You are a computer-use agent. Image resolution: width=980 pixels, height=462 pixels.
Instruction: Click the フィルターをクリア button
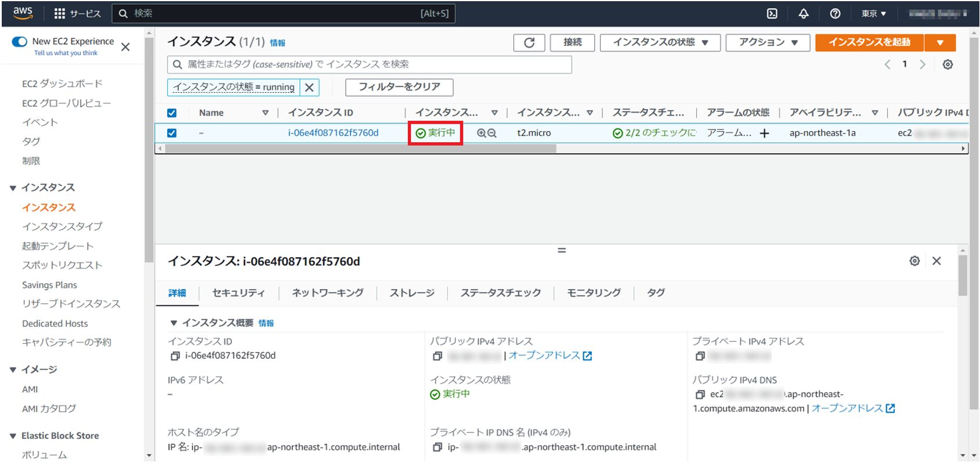click(x=399, y=87)
